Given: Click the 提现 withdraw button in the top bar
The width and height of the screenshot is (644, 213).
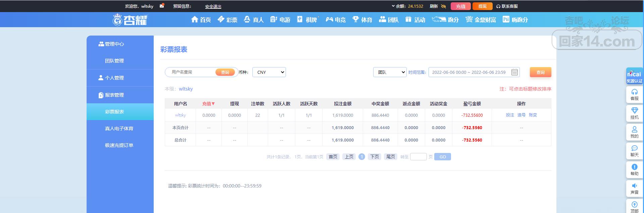Looking at the screenshot, I should [482, 6].
